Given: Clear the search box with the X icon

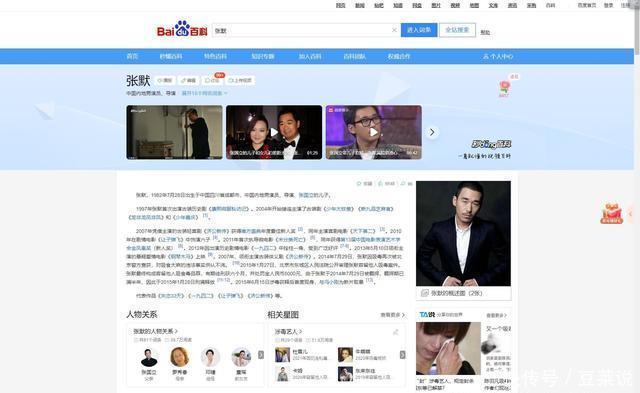Looking at the screenshot, I should [394, 30].
